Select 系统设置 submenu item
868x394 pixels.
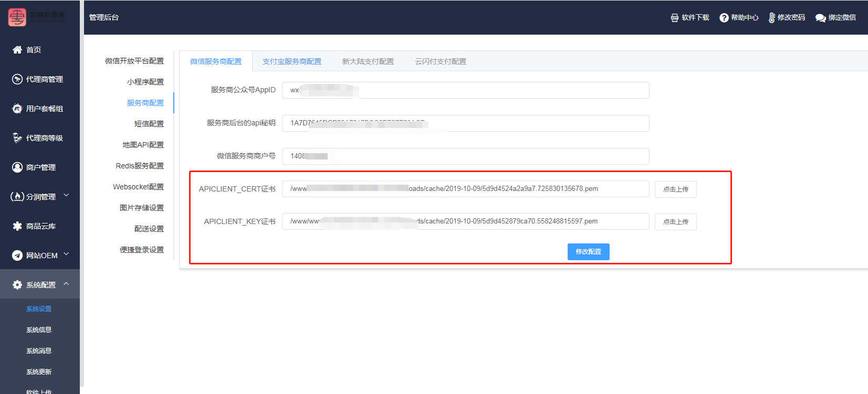click(39, 309)
